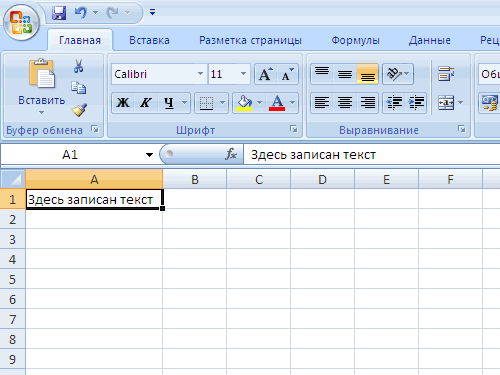Expand the font size dropdown
The height and width of the screenshot is (375, 500).
(x=243, y=74)
